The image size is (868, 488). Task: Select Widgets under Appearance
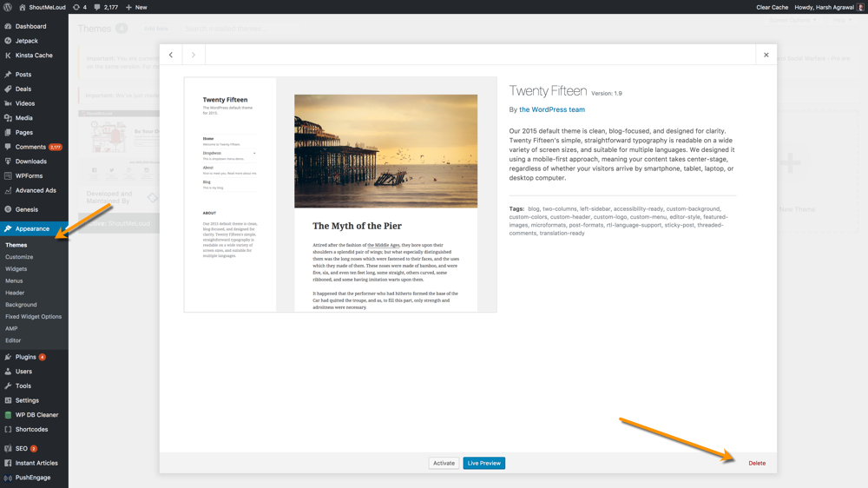coord(16,269)
